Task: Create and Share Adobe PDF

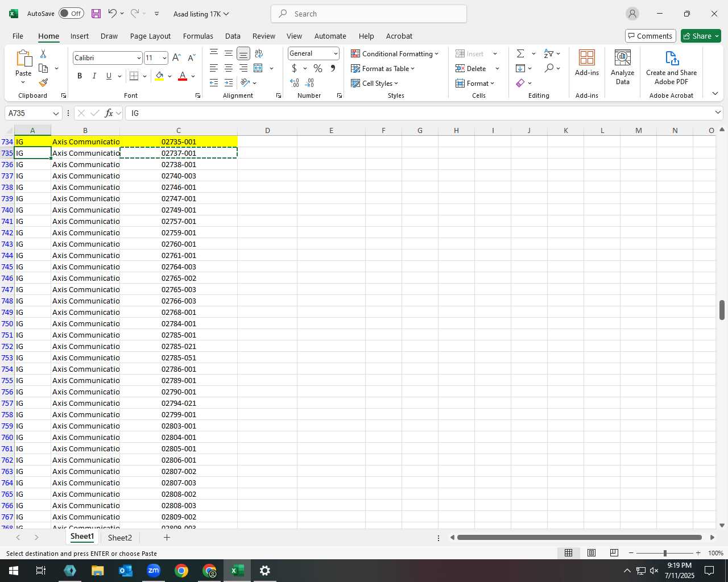Action: pos(672,67)
